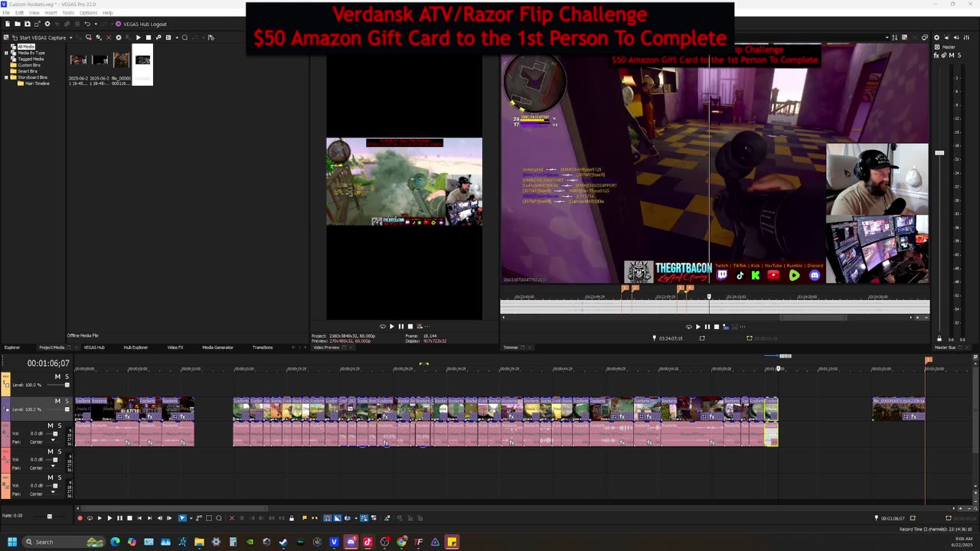980x551 pixels.
Task: Stop timeline playback
Action: click(129, 518)
